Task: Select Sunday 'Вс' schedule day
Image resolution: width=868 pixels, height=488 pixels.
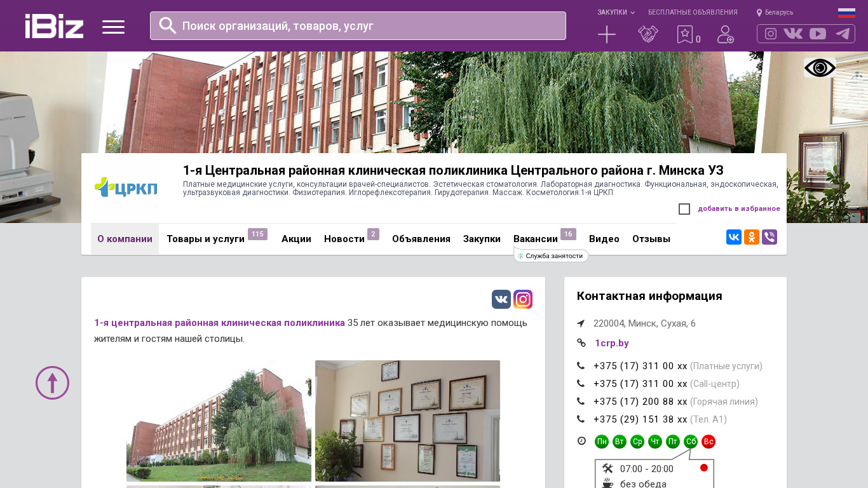Action: pos(709,442)
